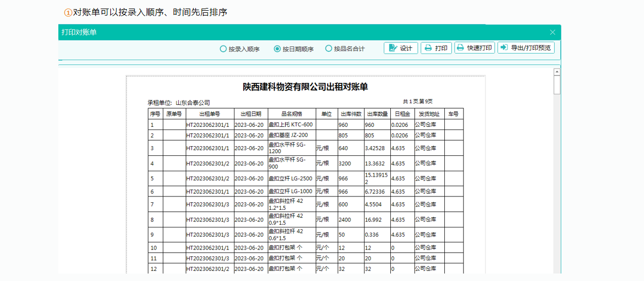Click the 快速打印 button
The image size is (644, 281).
(475, 48)
